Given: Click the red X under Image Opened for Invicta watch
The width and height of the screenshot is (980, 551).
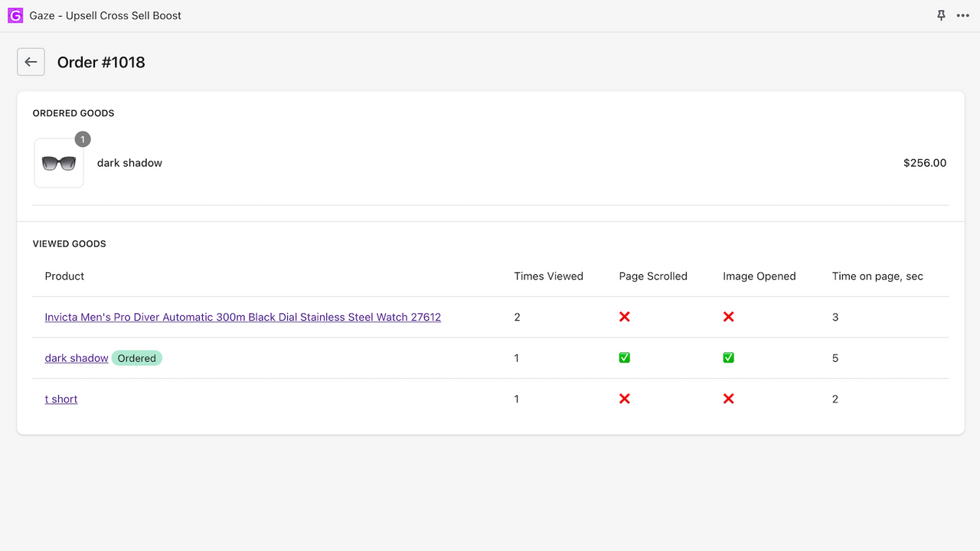Looking at the screenshot, I should tap(728, 316).
